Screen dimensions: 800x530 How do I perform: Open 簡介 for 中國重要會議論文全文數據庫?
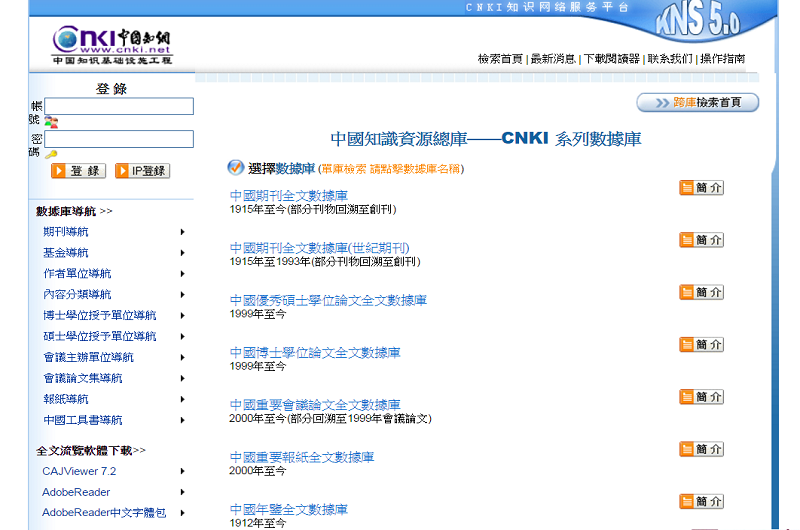702,397
